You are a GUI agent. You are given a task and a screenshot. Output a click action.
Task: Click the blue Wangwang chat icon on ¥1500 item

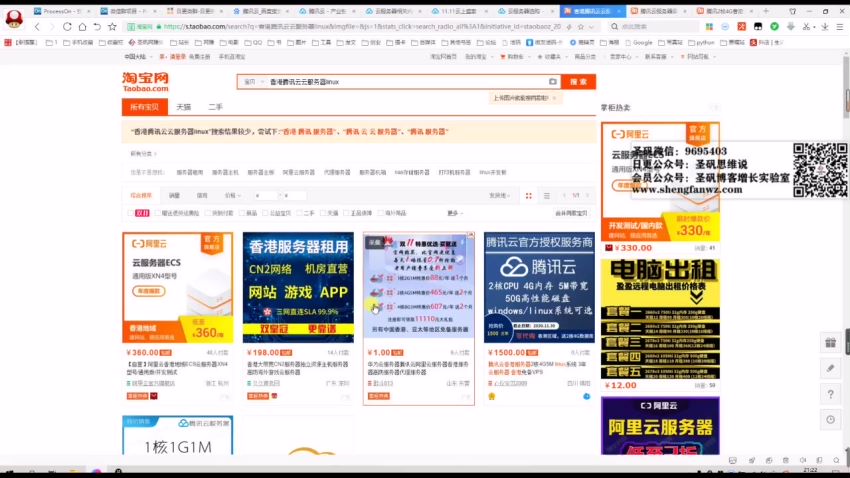pyautogui.click(x=587, y=397)
